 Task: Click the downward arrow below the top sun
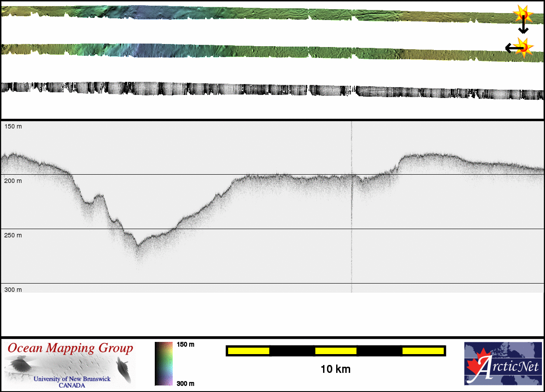point(523,27)
